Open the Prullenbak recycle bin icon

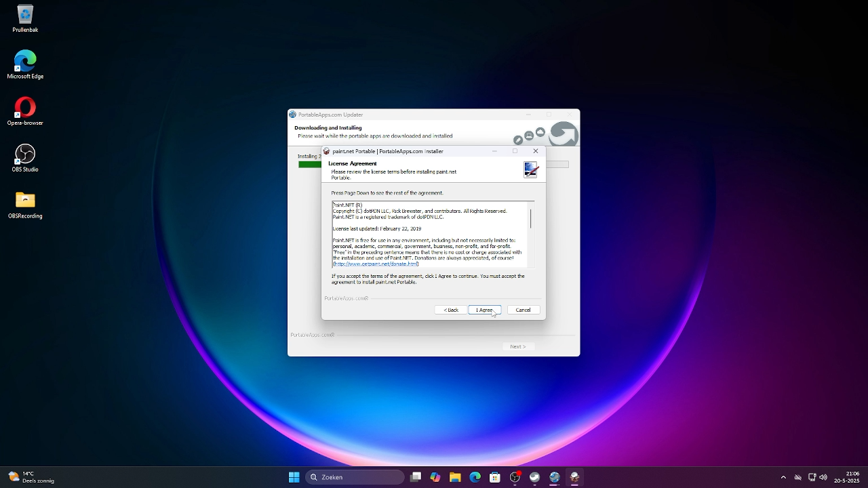(x=25, y=19)
